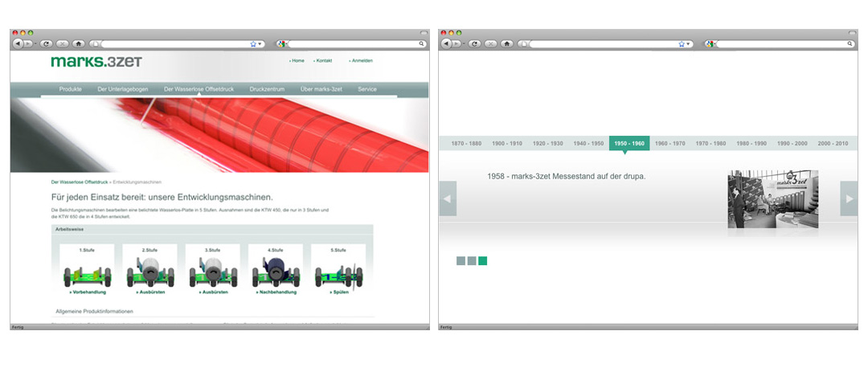Image resolution: width=868 pixels, height=376 pixels.
Task: Click the first grey slide indicator square
Action: [x=461, y=261]
